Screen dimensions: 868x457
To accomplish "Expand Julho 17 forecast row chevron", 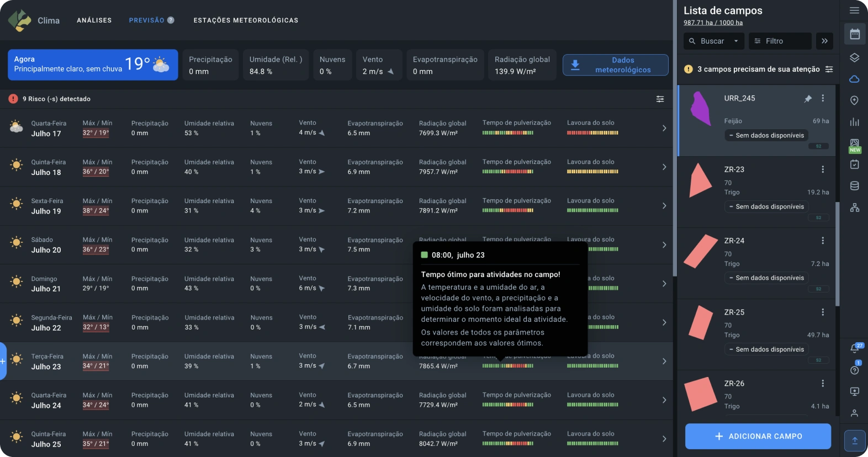I will pyautogui.click(x=664, y=128).
